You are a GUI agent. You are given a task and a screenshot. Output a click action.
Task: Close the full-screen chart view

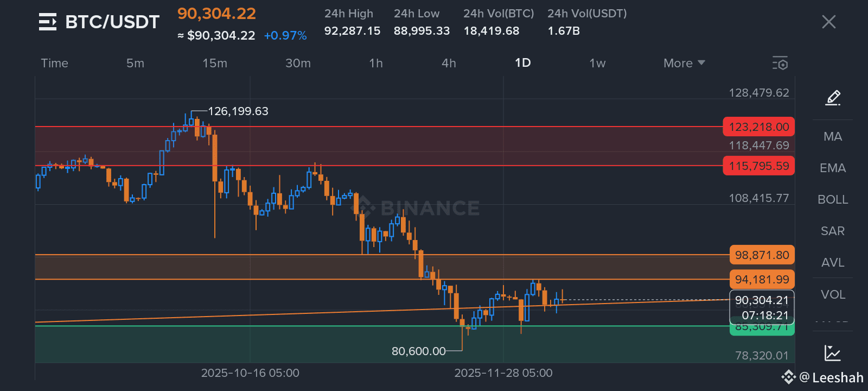[828, 22]
